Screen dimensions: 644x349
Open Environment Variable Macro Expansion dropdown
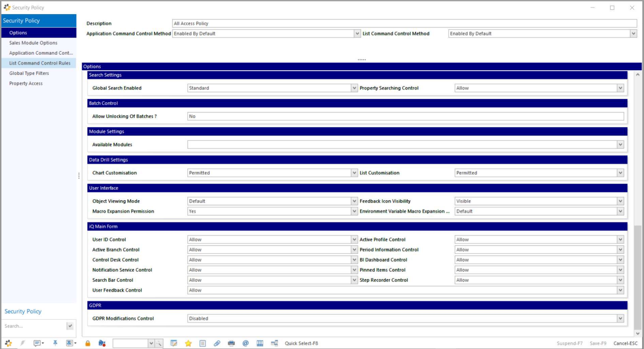point(620,211)
